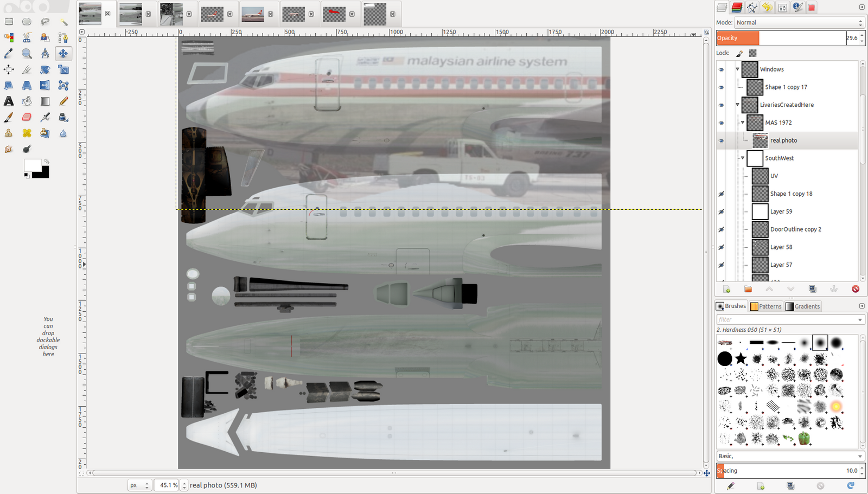Select the Text tool

tap(9, 101)
